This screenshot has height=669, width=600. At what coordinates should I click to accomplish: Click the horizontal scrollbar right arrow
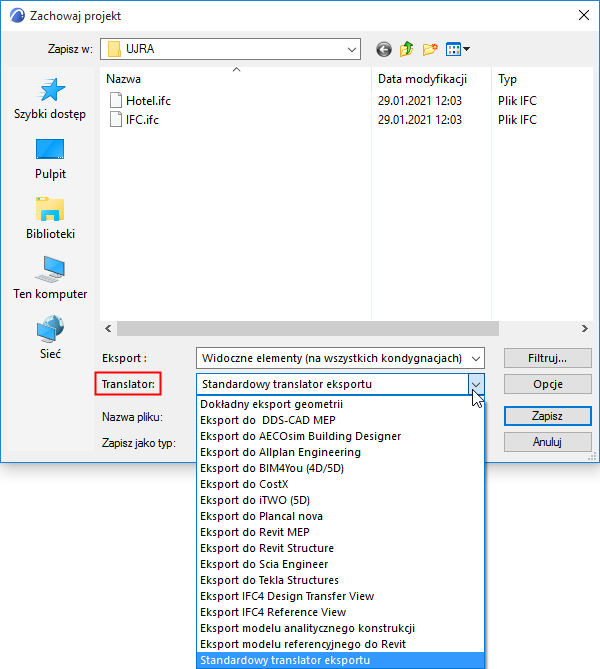point(585,329)
